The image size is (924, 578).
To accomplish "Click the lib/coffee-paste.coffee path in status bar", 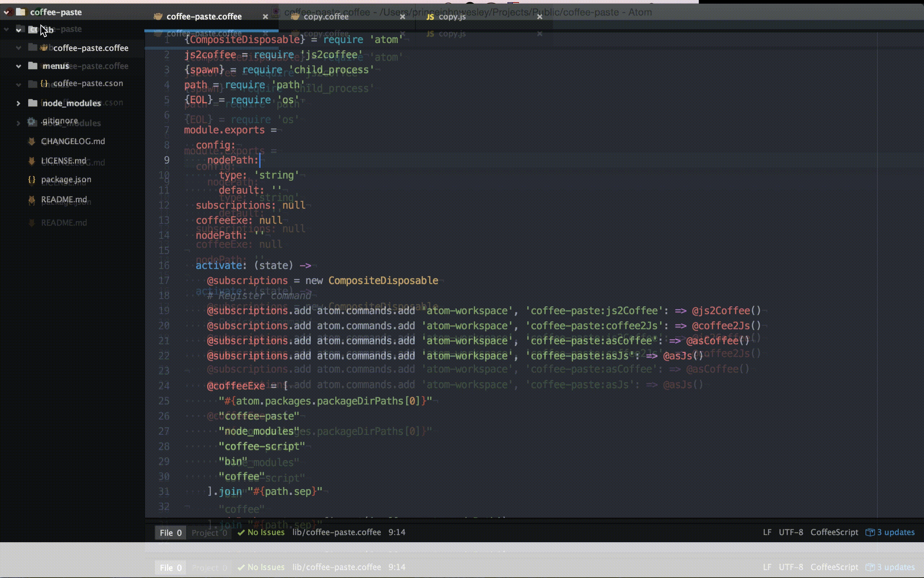I will click(x=337, y=532).
